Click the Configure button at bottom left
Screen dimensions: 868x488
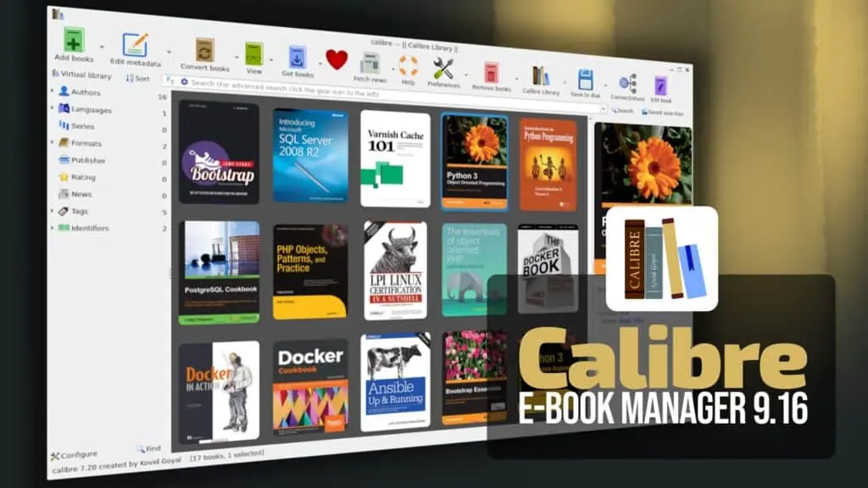(x=75, y=455)
